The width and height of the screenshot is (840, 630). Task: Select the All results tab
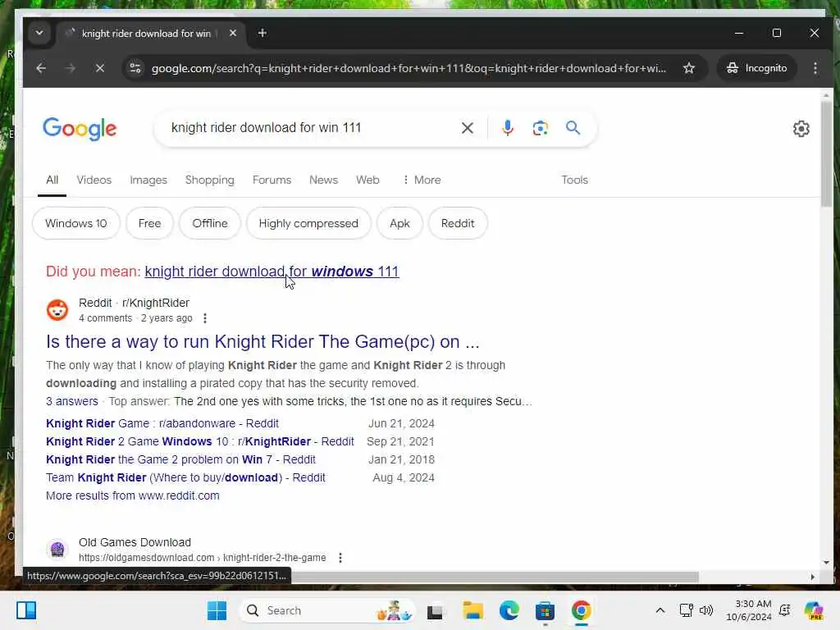[x=52, y=180]
